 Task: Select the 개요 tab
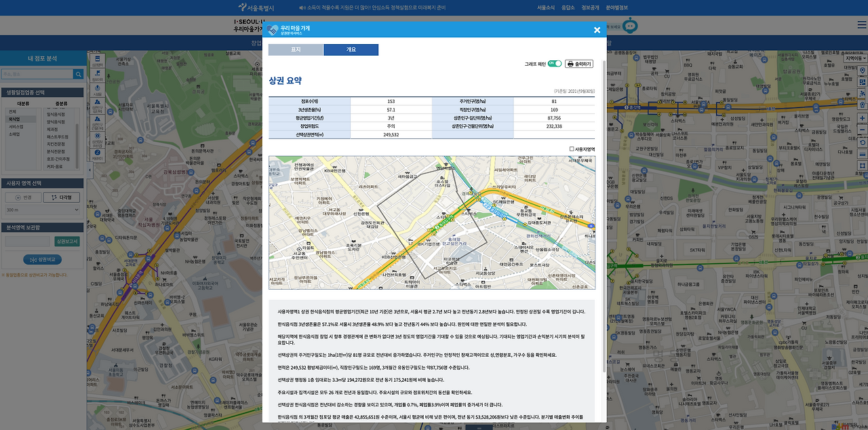click(x=351, y=50)
